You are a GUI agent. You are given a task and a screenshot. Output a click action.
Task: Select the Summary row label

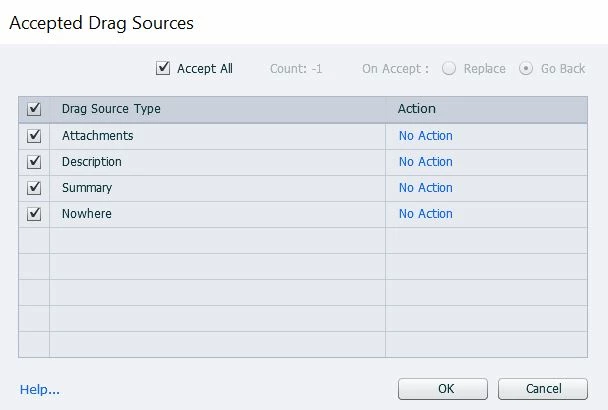click(87, 188)
